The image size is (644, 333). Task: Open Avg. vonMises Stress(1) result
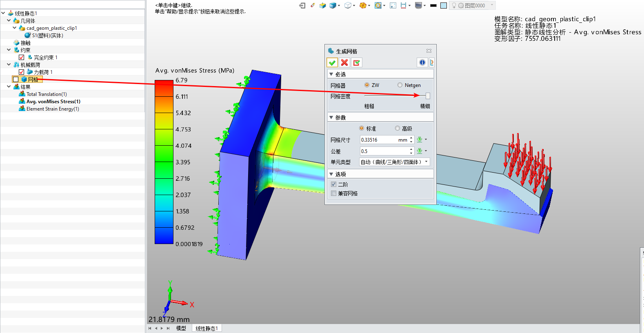click(53, 102)
